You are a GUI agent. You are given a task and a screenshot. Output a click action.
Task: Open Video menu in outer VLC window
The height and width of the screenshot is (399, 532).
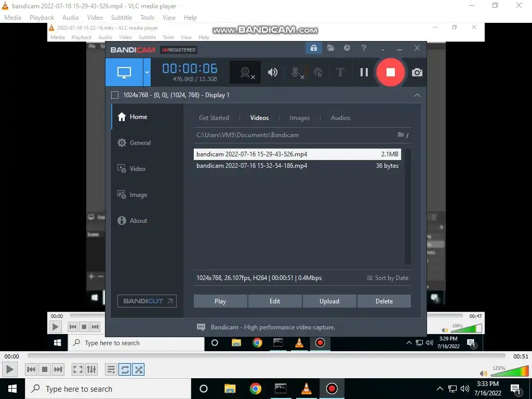(95, 18)
